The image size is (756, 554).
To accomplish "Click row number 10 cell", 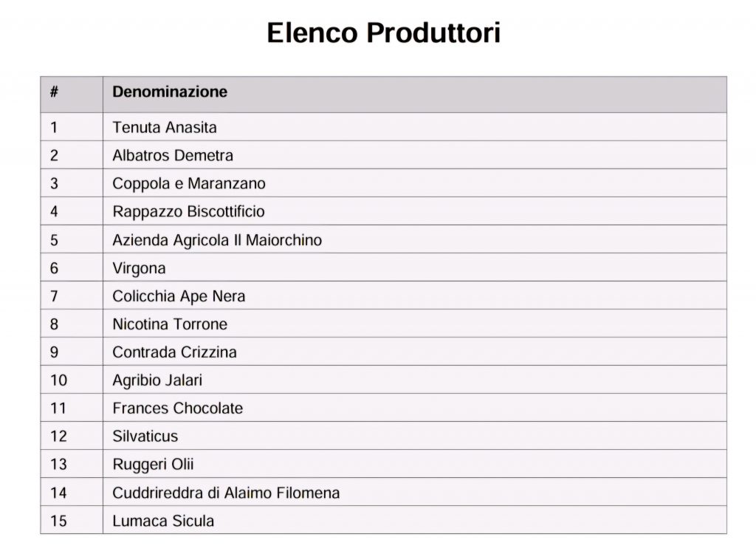I will point(72,380).
